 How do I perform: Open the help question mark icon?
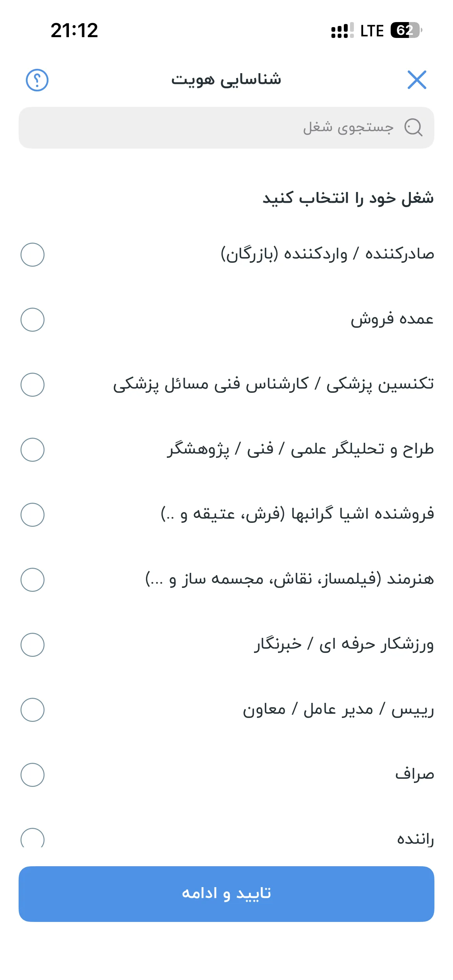tap(37, 80)
